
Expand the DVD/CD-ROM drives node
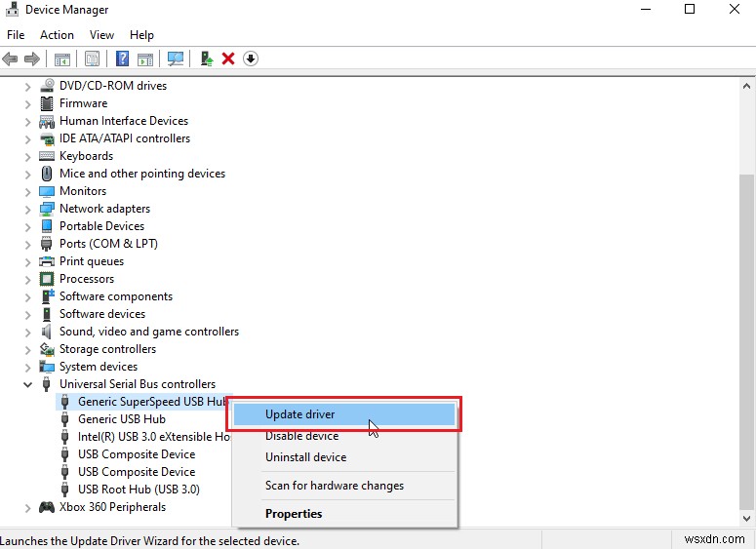click(x=28, y=86)
